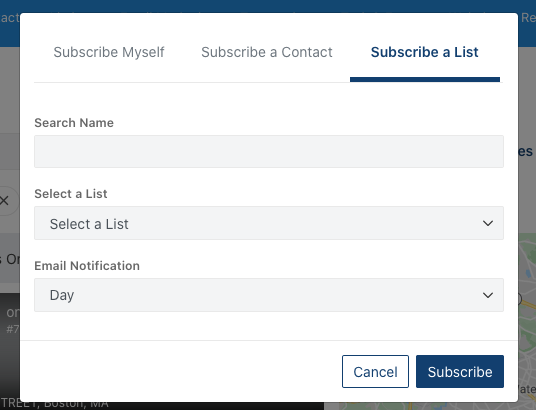The height and width of the screenshot is (410, 536).
Task: Cancel the subscription dialog
Action: point(375,371)
